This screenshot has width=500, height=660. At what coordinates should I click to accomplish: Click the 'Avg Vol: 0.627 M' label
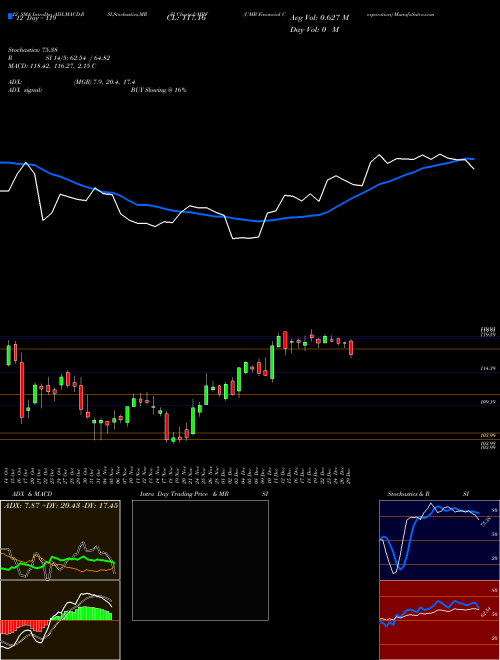[x=319, y=18]
